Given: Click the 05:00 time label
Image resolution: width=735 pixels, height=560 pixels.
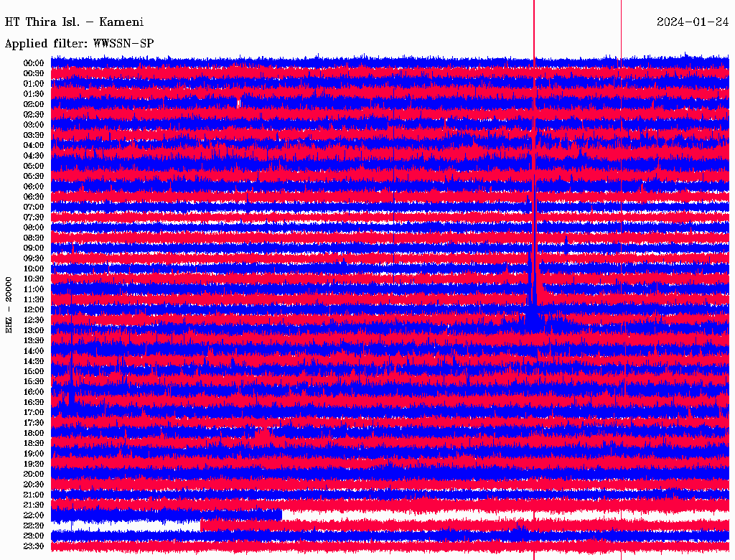Looking at the screenshot, I should (x=34, y=166).
